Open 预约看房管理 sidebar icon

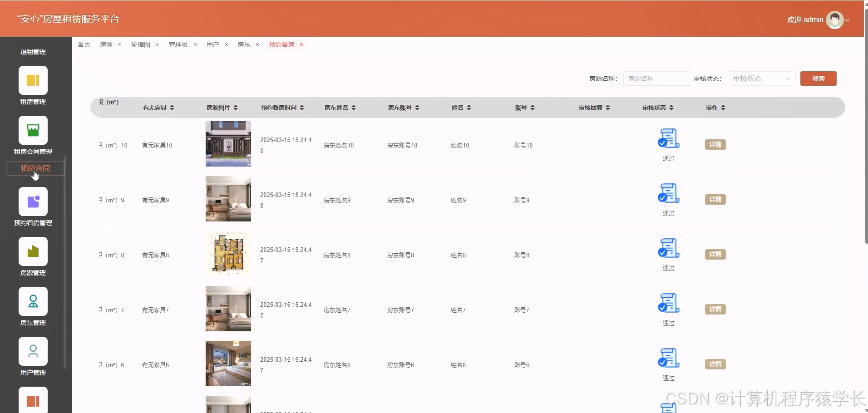(33, 202)
